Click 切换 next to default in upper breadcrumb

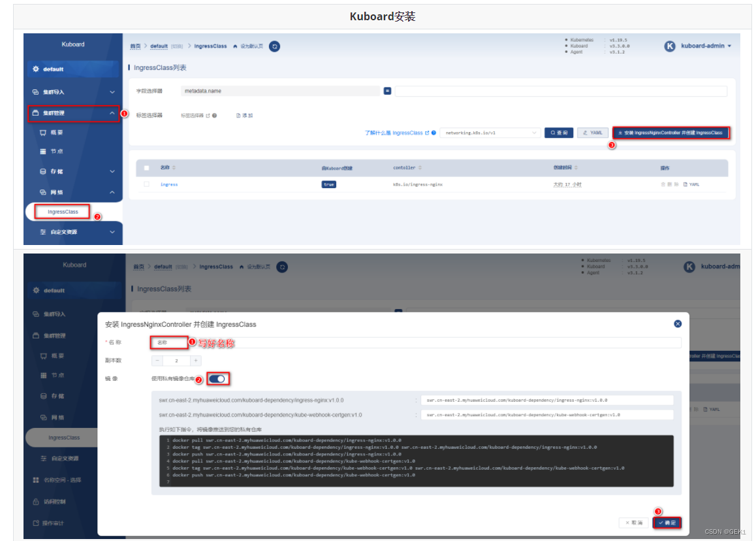click(x=178, y=46)
